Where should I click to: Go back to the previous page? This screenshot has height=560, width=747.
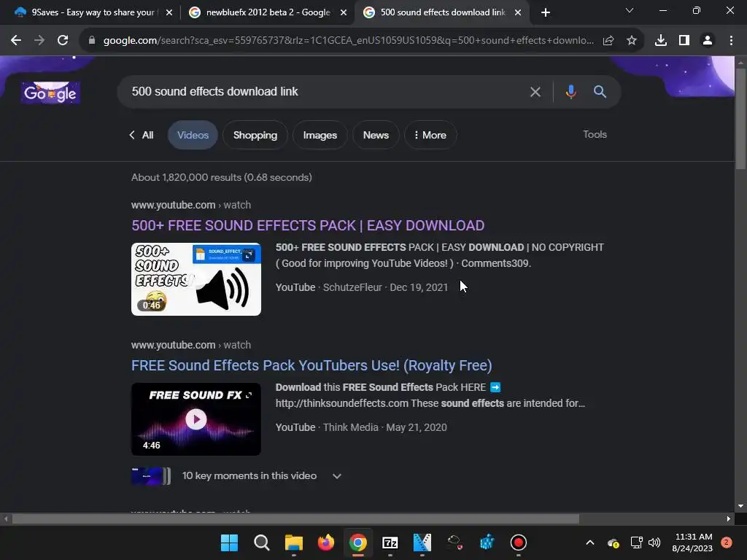(16, 41)
